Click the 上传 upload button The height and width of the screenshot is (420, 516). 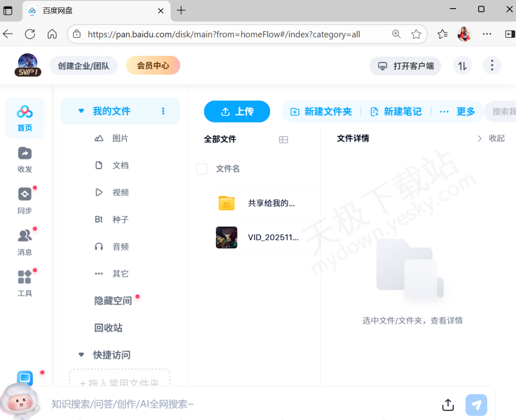point(237,111)
